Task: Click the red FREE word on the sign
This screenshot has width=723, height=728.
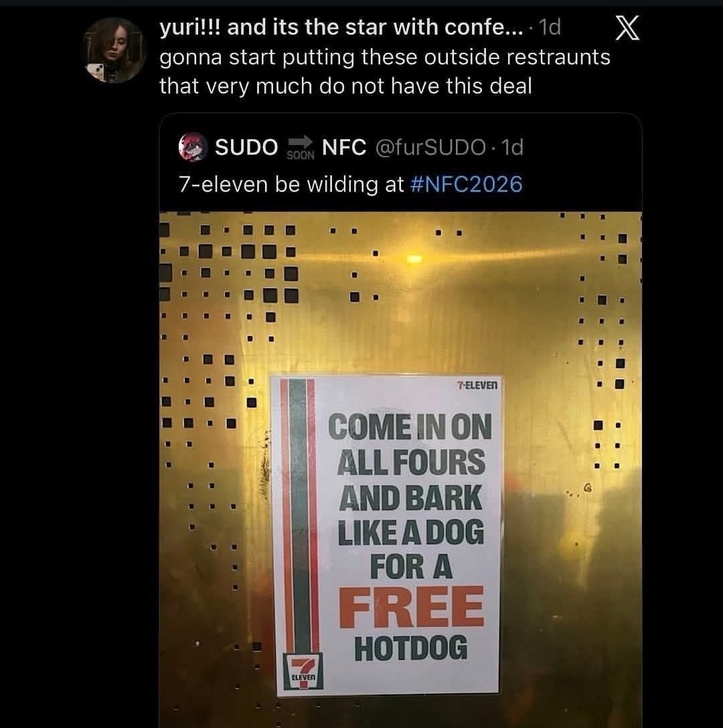Action: [411, 607]
